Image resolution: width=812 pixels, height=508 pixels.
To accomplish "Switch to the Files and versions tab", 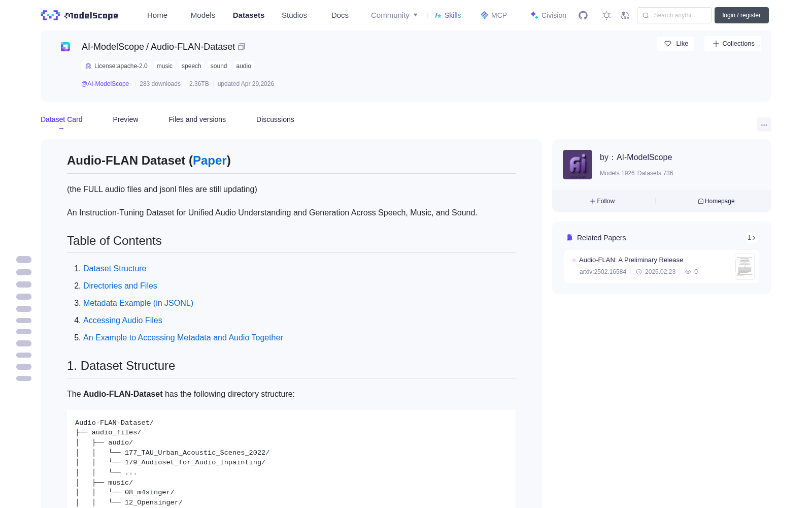I will click(197, 119).
